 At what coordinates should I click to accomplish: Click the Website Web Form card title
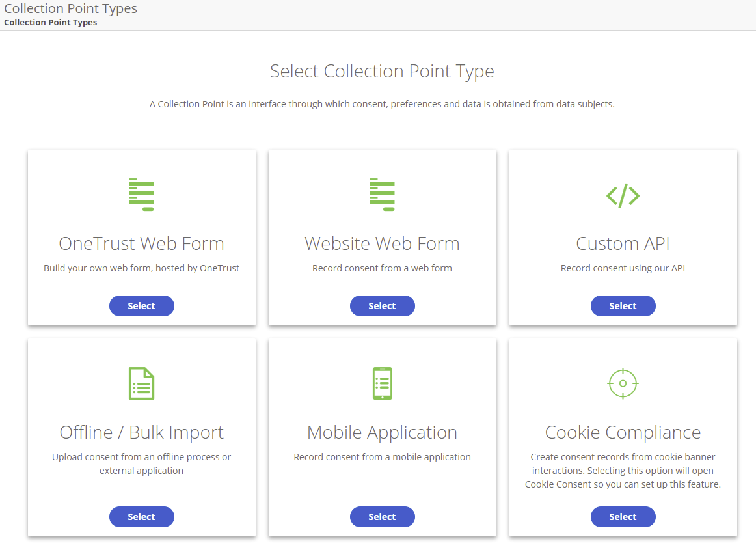tap(382, 243)
